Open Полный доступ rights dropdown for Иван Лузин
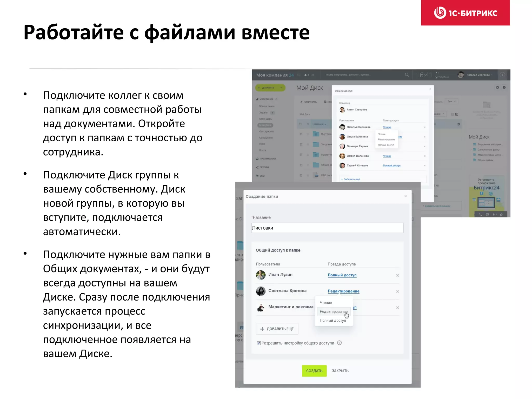The image size is (532, 399). click(342, 275)
